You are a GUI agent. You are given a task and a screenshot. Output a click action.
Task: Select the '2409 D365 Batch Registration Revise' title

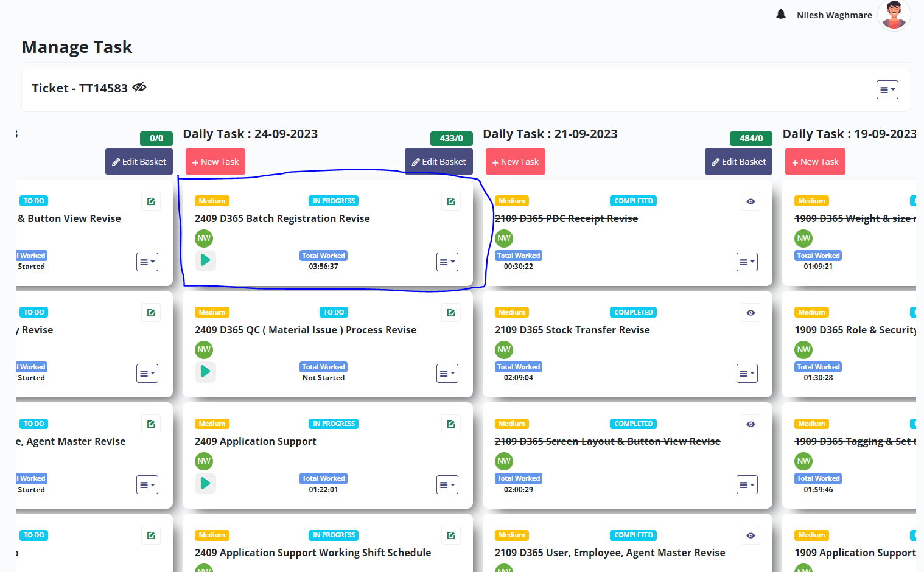click(282, 218)
